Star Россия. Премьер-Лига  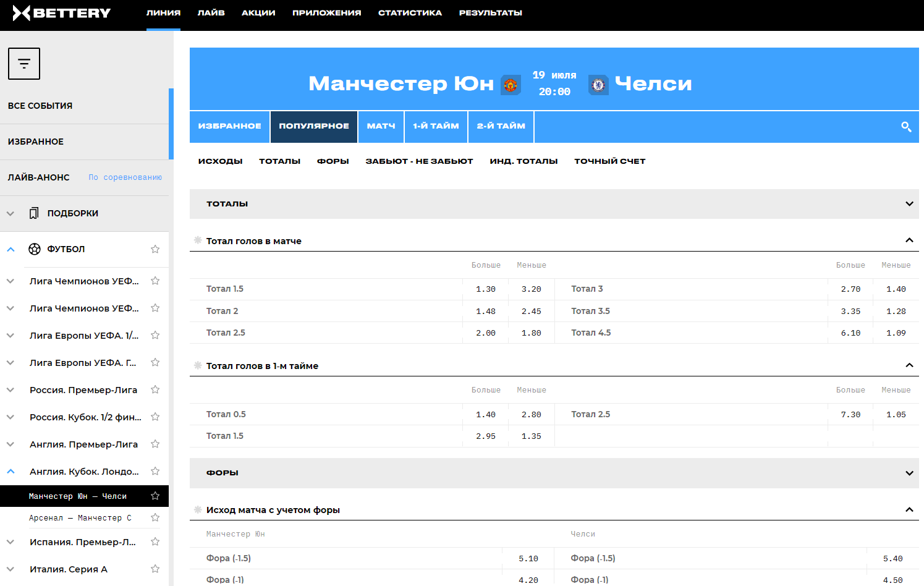[x=155, y=389]
